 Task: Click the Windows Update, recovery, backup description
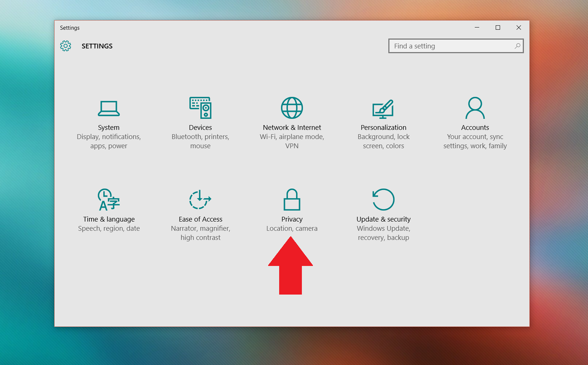pos(383,233)
